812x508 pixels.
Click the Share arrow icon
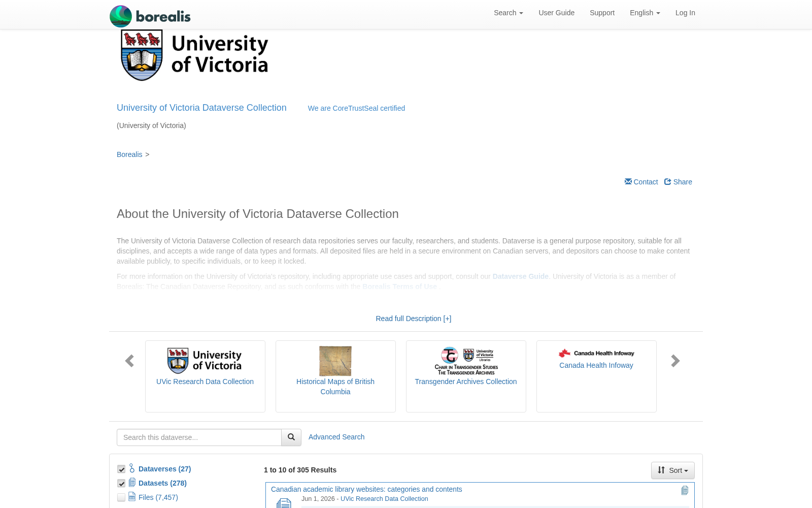coord(668,181)
